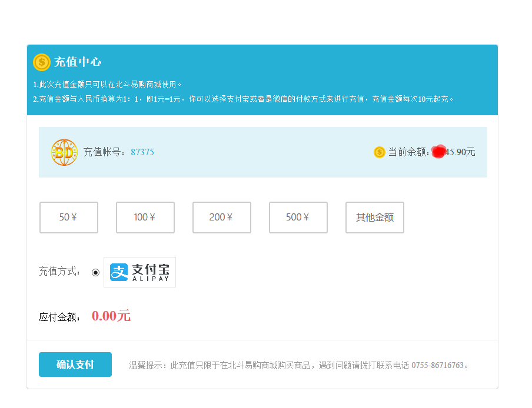Click the 0.00元 payable amount

pyautogui.click(x=111, y=316)
